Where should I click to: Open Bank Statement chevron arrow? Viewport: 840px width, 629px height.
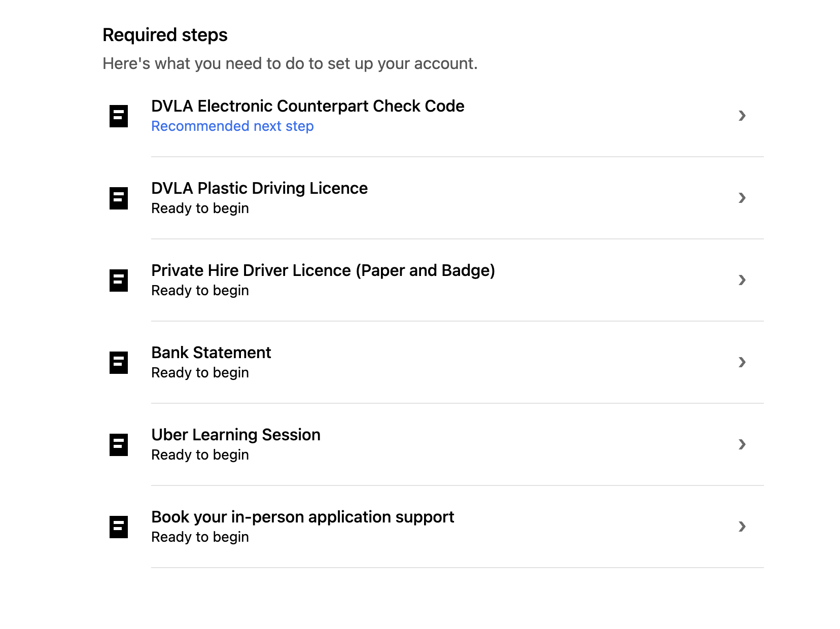742,362
